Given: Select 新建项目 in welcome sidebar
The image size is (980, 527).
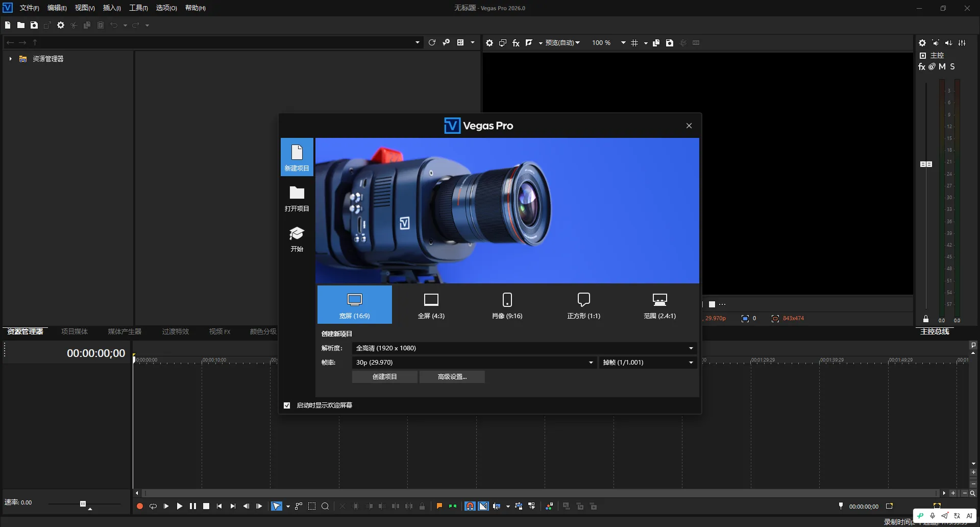Looking at the screenshot, I should pos(297,157).
